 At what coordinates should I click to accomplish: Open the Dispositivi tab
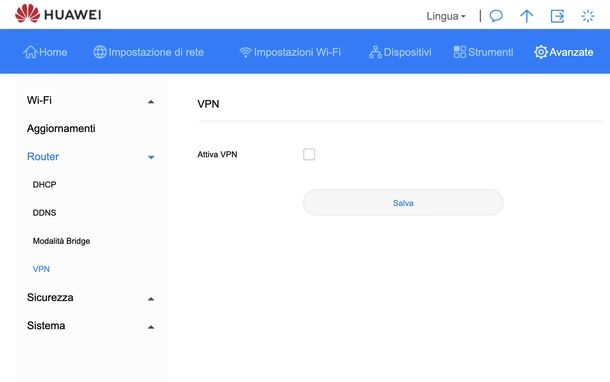click(400, 52)
